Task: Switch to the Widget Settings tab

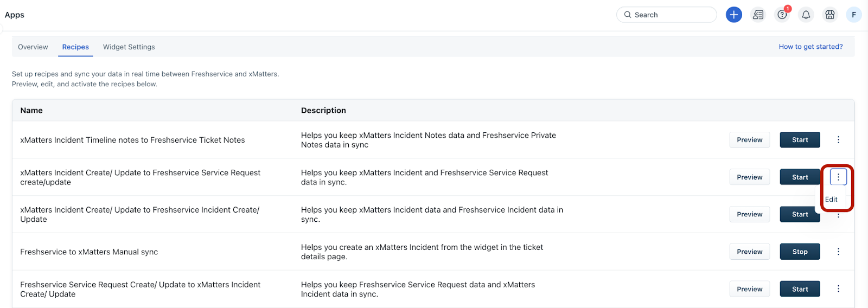Action: pos(129,47)
